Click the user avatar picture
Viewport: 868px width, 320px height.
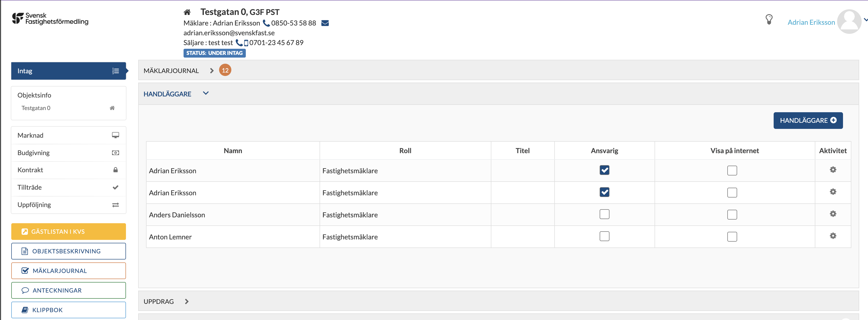click(849, 22)
